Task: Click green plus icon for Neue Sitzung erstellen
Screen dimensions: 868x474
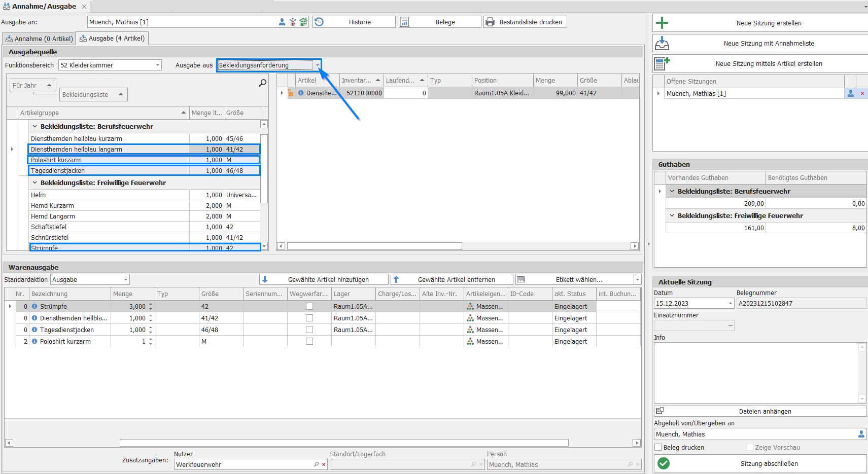Action: click(662, 23)
